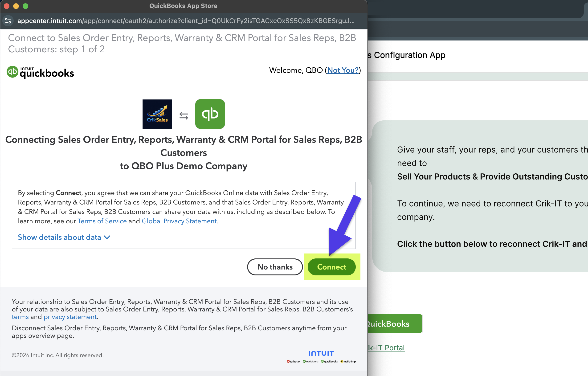Open the app's terms link in footer

point(20,317)
